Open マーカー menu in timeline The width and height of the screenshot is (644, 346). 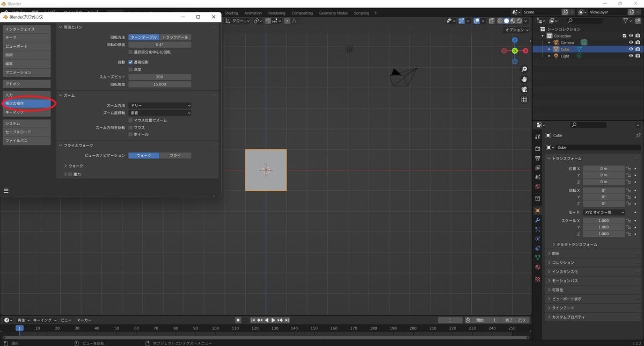(84, 320)
